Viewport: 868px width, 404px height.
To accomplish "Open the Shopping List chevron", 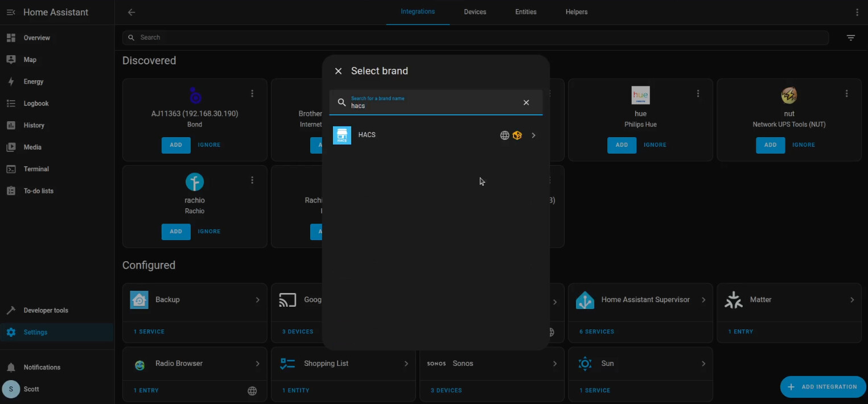I will point(406,364).
